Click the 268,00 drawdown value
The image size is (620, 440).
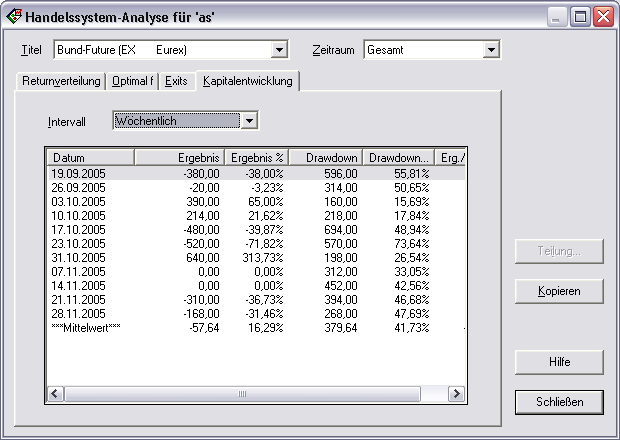pos(340,314)
